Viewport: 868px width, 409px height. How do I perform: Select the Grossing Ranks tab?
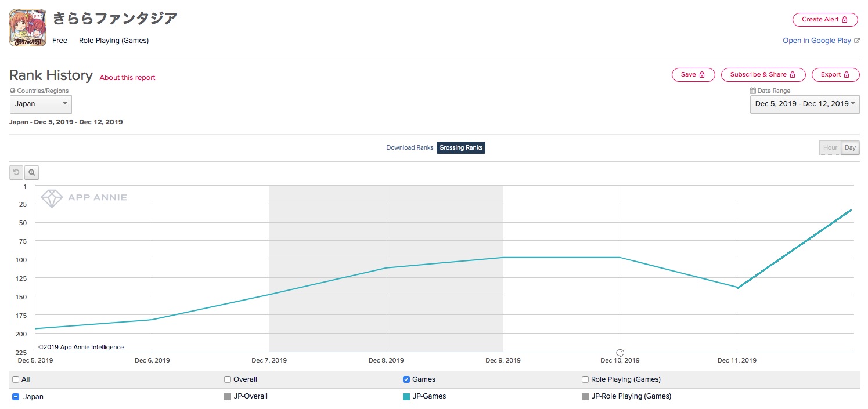tap(461, 148)
